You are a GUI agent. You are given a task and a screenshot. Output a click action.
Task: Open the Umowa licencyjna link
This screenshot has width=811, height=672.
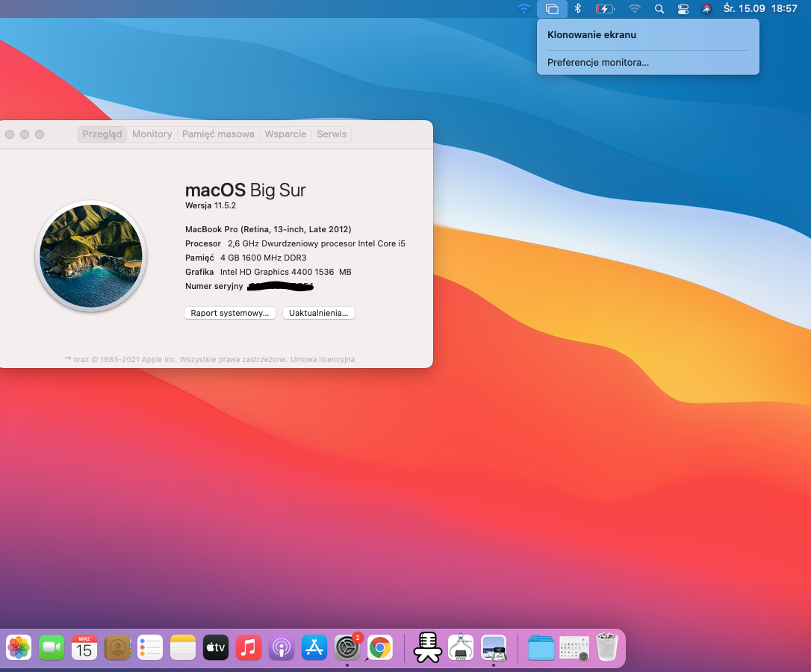coord(323,360)
